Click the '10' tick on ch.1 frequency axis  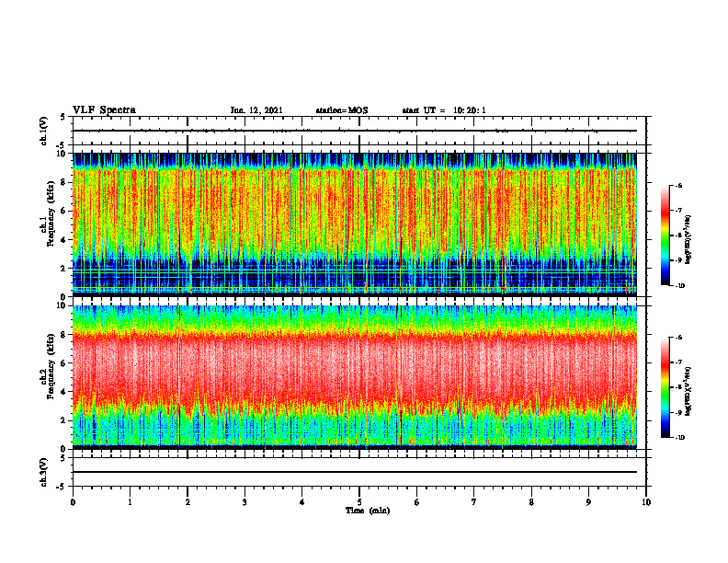(x=62, y=154)
